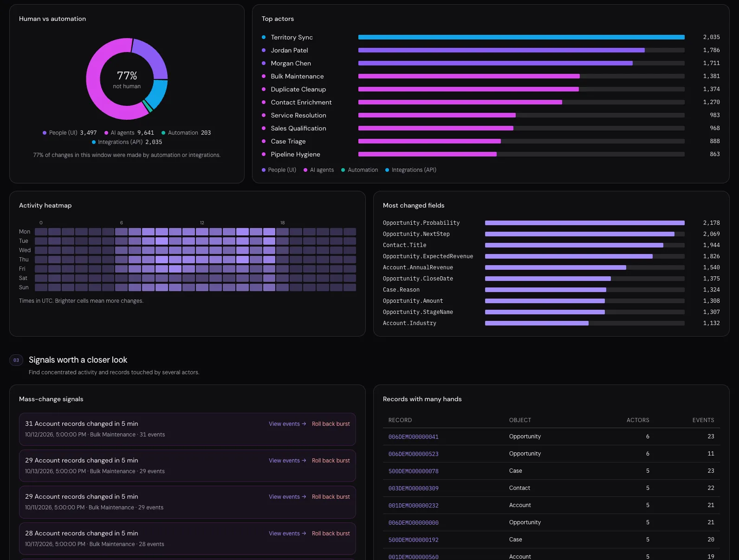Select the Territory Sync actor row

pyautogui.click(x=491, y=37)
